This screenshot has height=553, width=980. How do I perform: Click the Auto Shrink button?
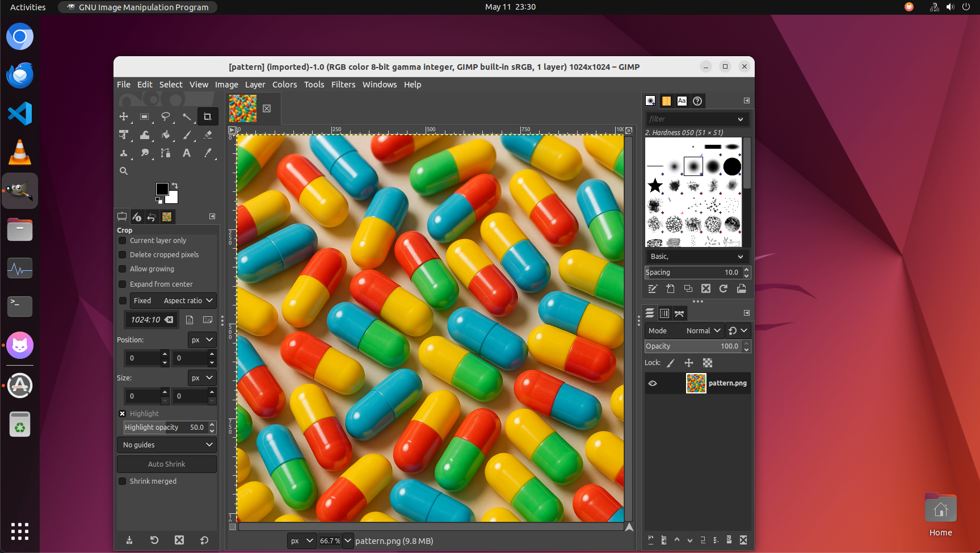click(167, 464)
